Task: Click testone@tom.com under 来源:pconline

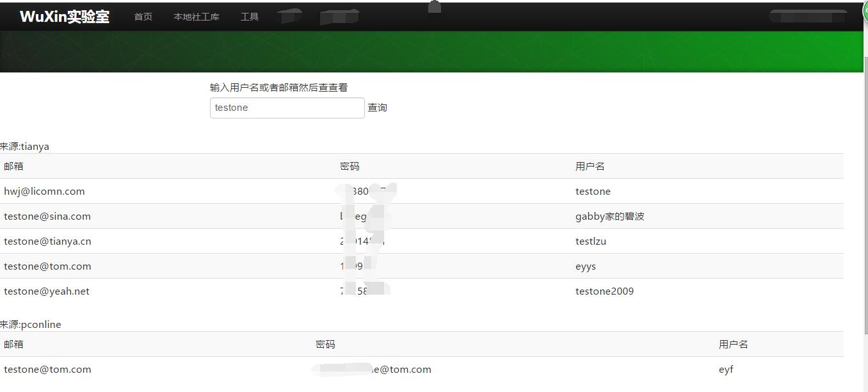Action: click(47, 369)
